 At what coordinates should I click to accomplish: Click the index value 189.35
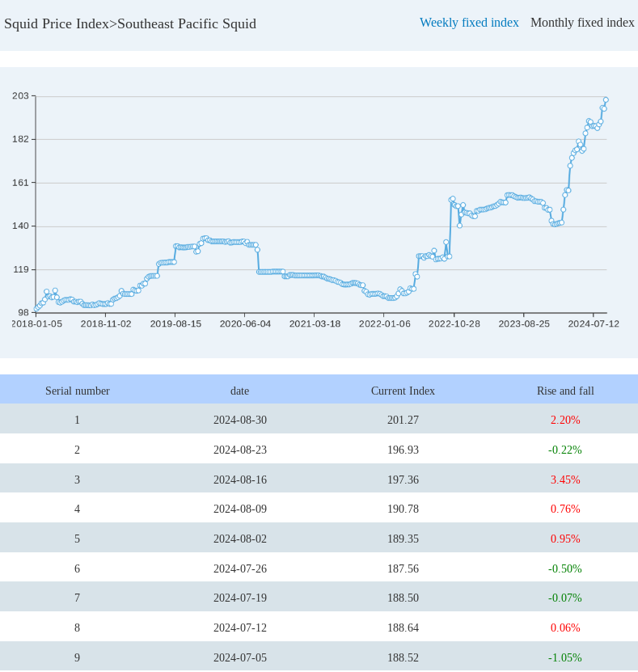(403, 539)
